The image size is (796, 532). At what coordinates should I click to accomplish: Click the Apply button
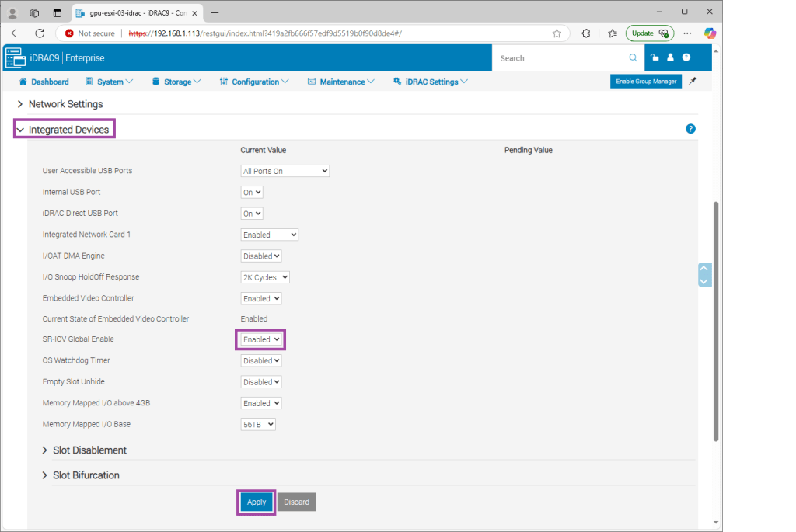pos(257,502)
